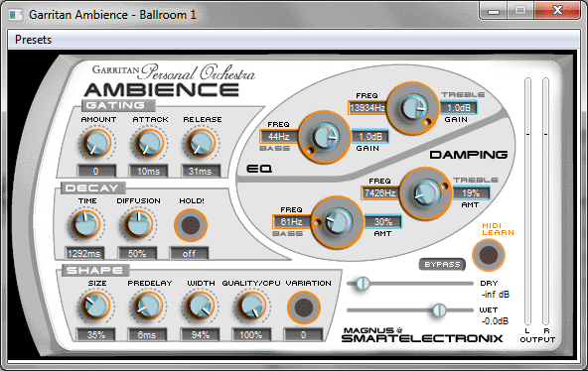Click the EQ bass 44Hz frequency field
This screenshot has height=371, width=588.
pos(279,137)
